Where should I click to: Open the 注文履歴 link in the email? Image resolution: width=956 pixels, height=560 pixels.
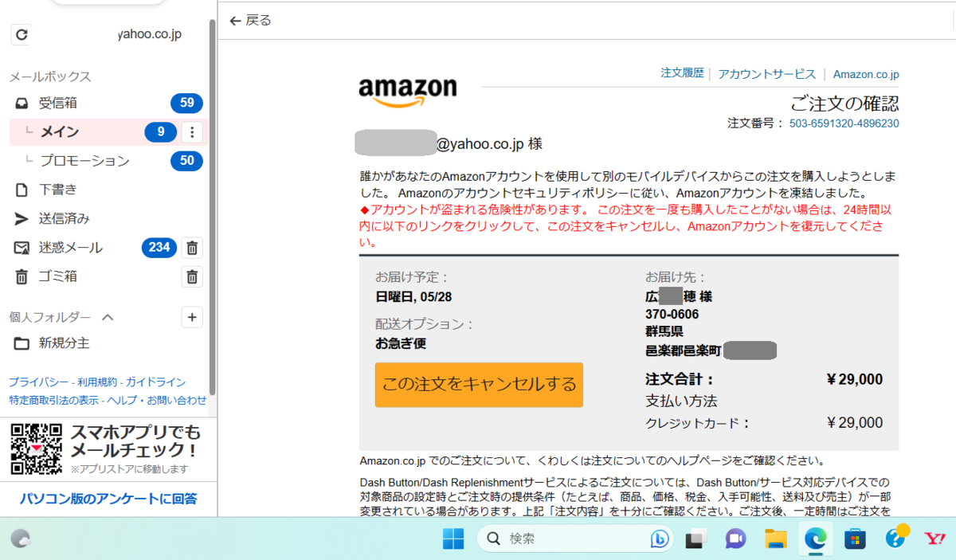click(x=683, y=73)
